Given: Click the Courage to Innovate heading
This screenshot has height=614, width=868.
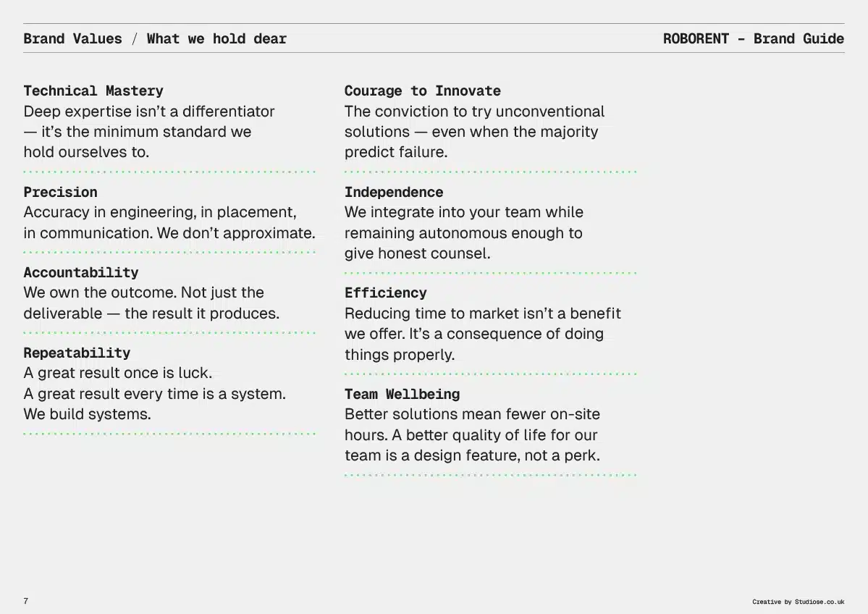Looking at the screenshot, I should 422,91.
